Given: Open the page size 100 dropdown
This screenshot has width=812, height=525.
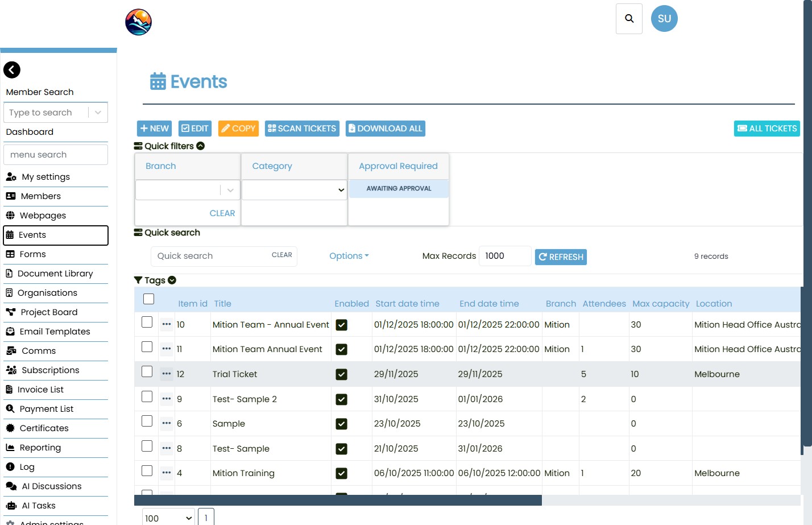Looking at the screenshot, I should [168, 518].
